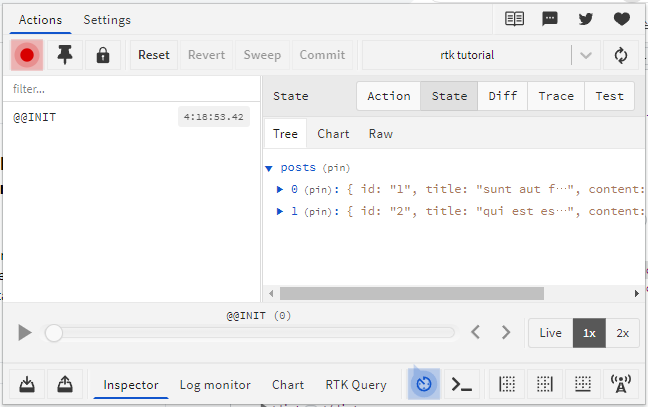Open the documentation book icon
The width and height of the screenshot is (648, 407).
514,19
